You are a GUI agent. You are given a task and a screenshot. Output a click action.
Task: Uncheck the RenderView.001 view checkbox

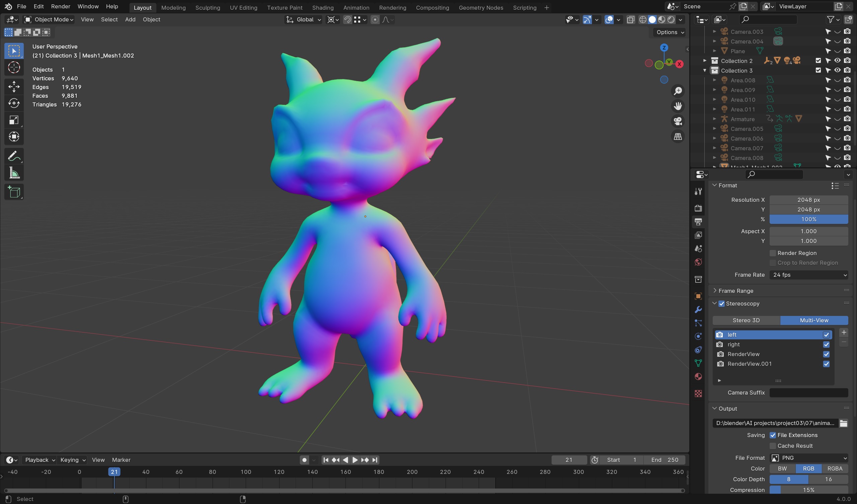[x=826, y=364]
